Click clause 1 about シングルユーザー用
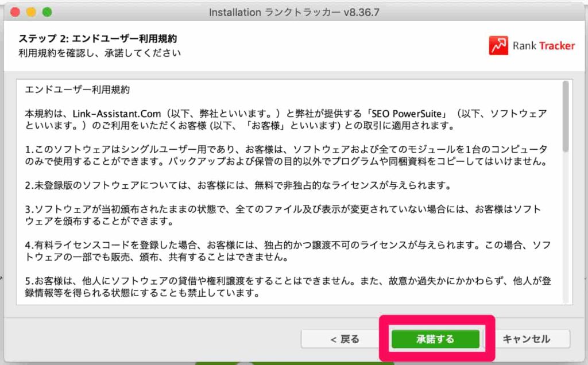The image size is (588, 365). click(x=287, y=155)
